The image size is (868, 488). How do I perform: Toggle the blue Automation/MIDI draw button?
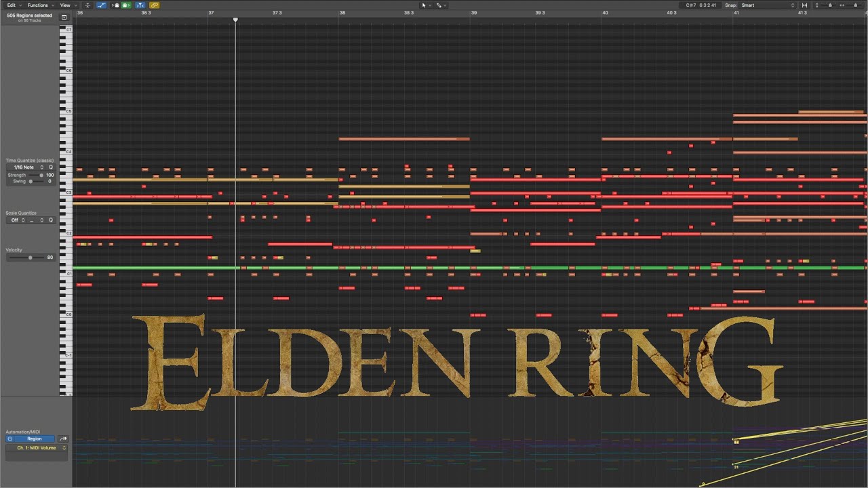102,5
